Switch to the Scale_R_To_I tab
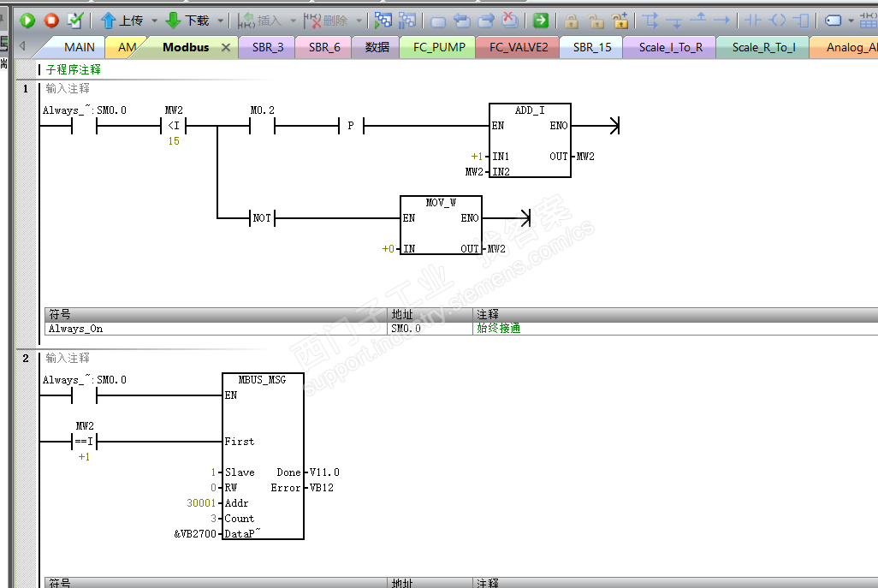 (764, 47)
